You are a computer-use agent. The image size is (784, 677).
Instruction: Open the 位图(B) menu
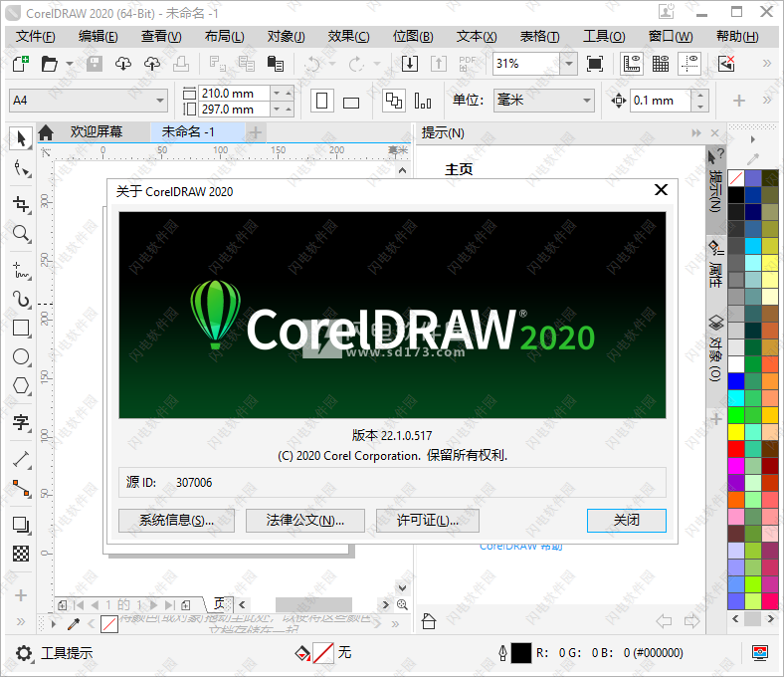pyautogui.click(x=413, y=37)
